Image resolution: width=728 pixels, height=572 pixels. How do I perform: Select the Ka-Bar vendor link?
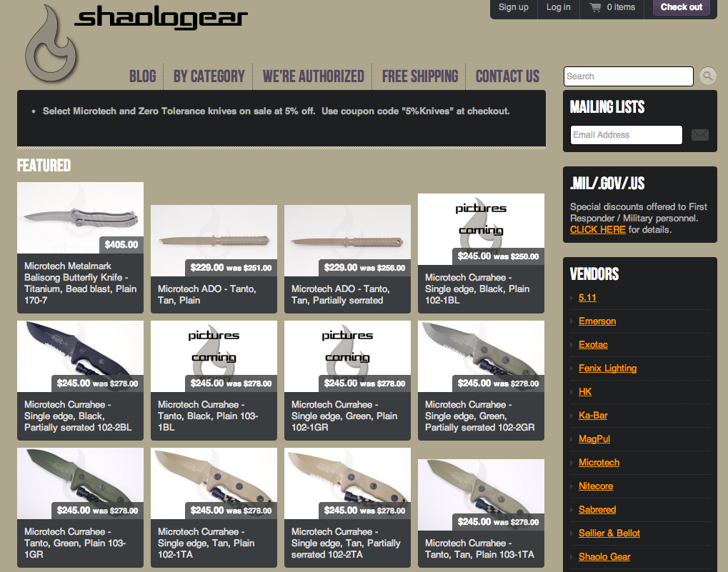[x=593, y=416]
